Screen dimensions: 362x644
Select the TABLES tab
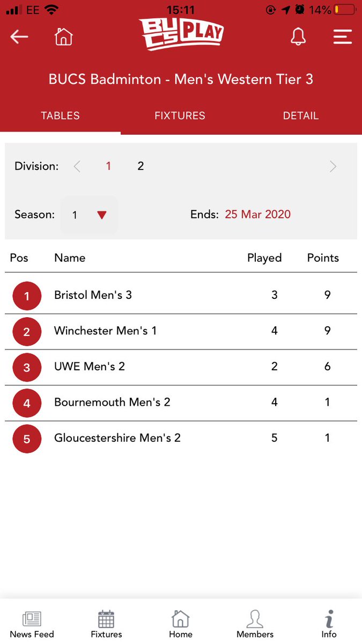pyautogui.click(x=60, y=115)
